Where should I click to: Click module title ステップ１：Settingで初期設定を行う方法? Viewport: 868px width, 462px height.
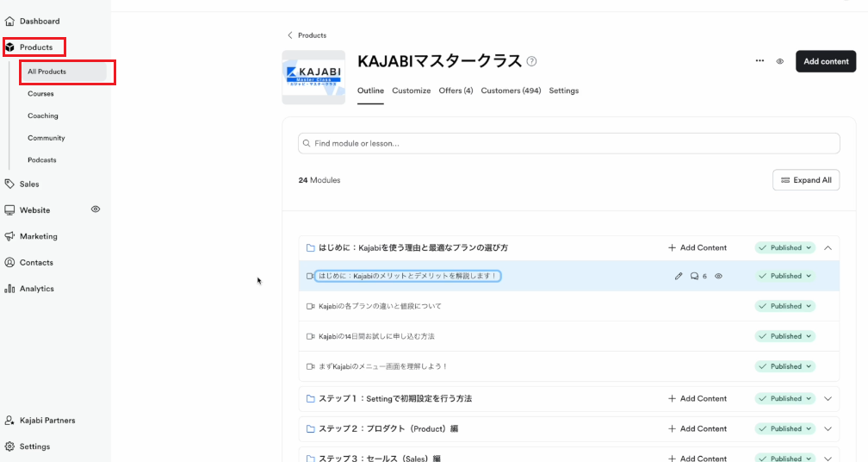tap(395, 399)
